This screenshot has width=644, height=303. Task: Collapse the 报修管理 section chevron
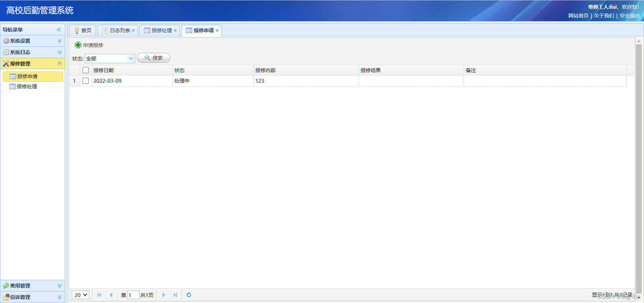(60, 63)
